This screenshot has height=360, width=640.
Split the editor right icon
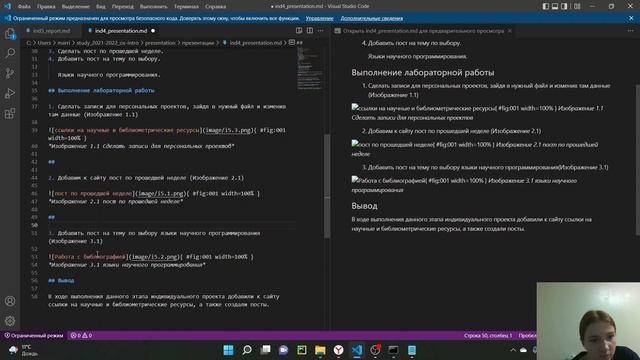click(x=310, y=31)
